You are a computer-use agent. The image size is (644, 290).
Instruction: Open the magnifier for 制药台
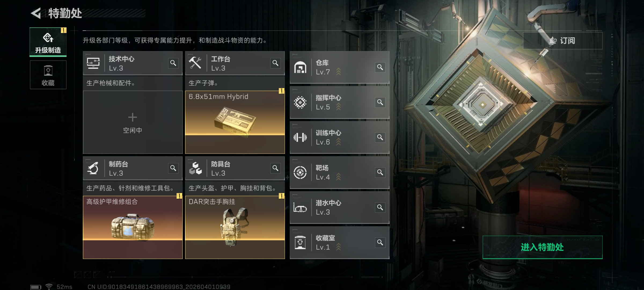tap(173, 168)
